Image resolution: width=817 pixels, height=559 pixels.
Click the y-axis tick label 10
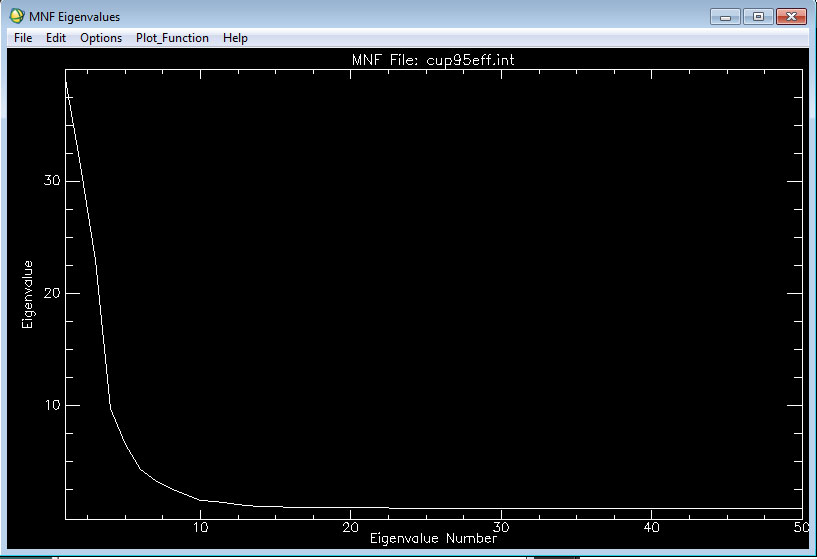[52, 405]
